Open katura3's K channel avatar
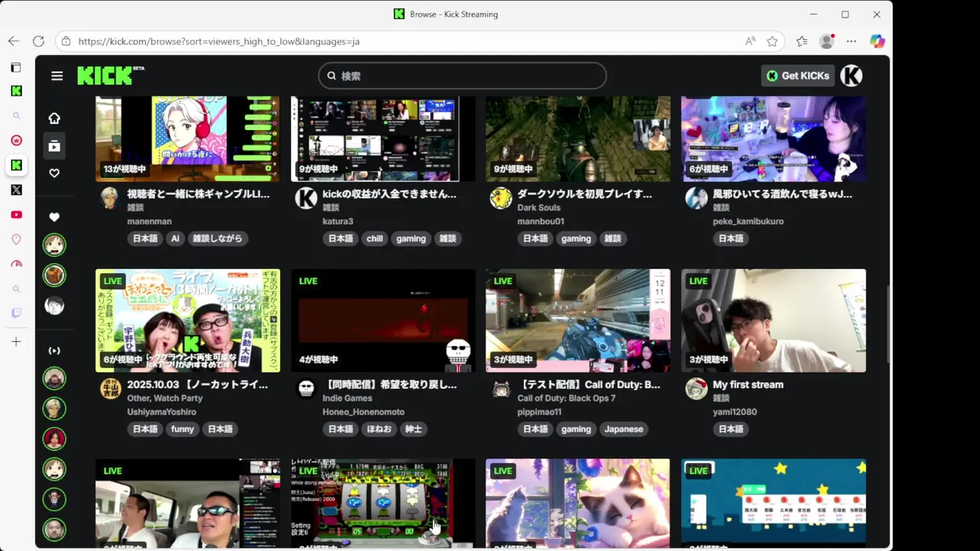Image resolution: width=980 pixels, height=551 pixels. (306, 198)
